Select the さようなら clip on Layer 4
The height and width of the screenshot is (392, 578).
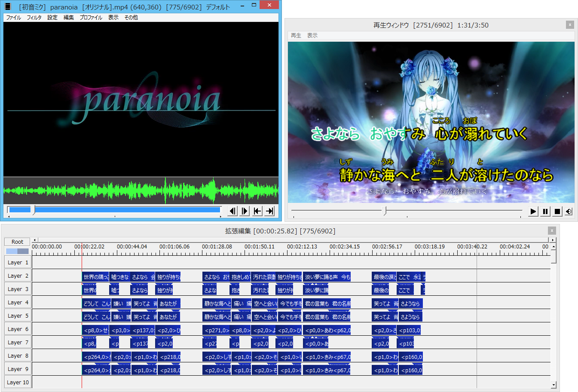pyautogui.click(x=410, y=303)
